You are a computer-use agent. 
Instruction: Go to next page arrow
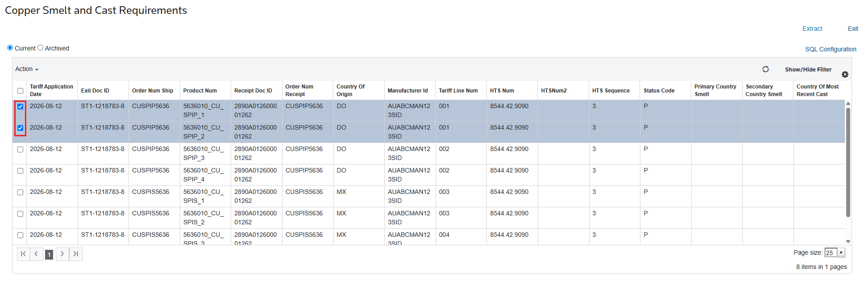62,254
